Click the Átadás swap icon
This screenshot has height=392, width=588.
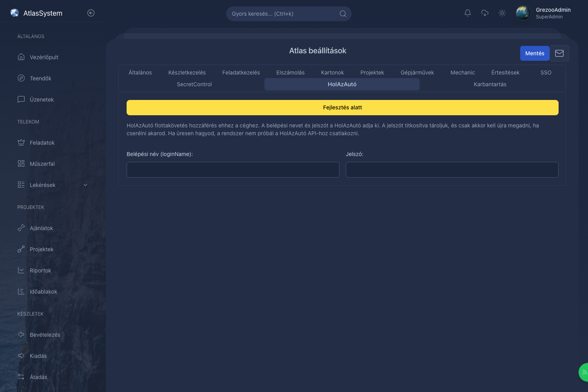(21, 377)
